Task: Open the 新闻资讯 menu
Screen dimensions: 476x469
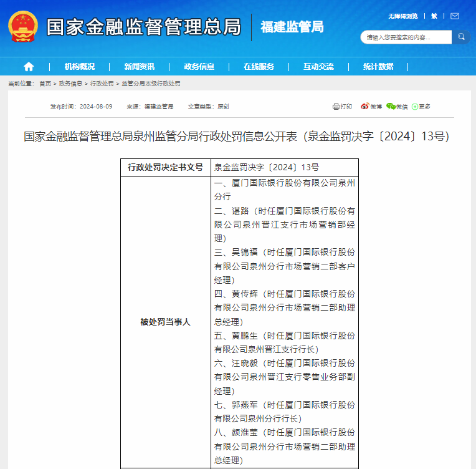Action: (140, 67)
